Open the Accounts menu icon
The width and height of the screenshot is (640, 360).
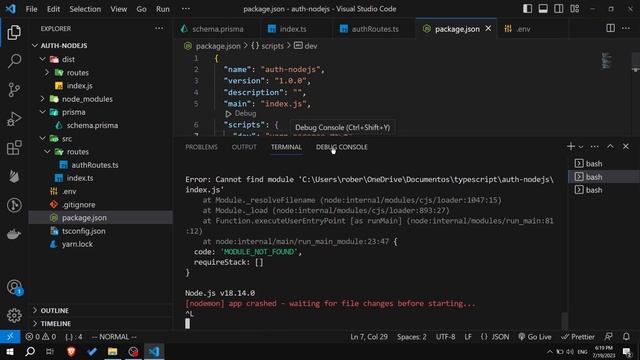point(14,287)
